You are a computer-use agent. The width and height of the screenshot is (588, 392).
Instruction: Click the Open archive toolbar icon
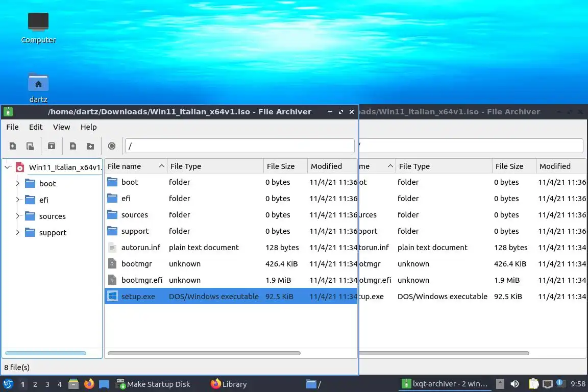[30, 146]
